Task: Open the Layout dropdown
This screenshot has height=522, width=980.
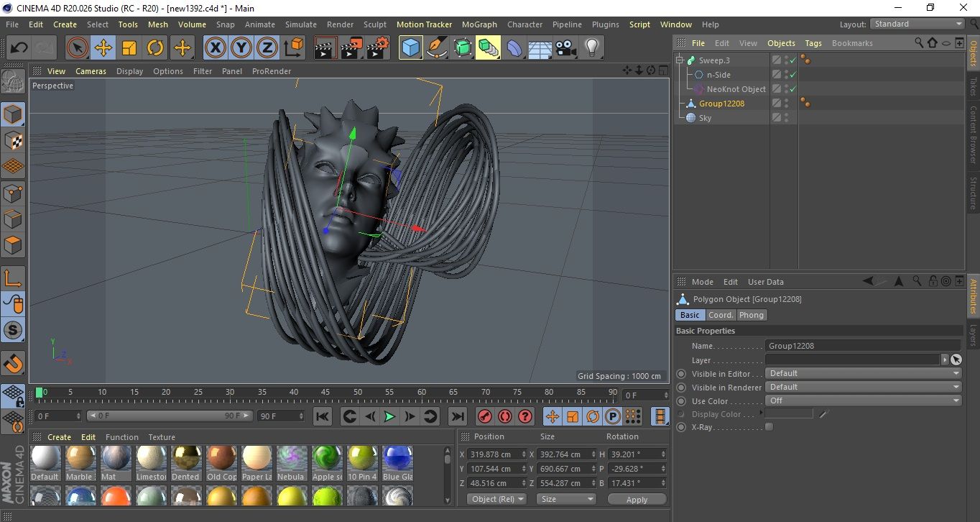Action: click(x=918, y=24)
